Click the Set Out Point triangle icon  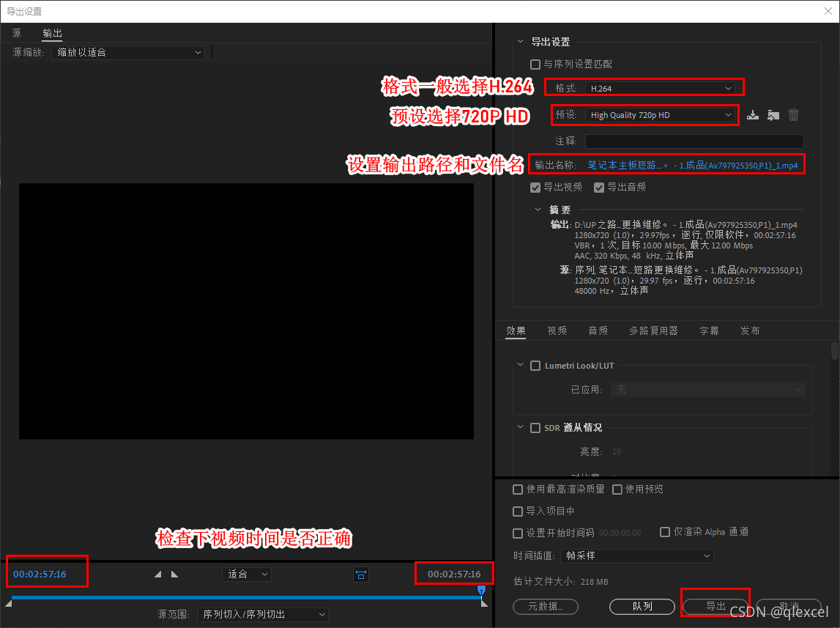[174, 574]
